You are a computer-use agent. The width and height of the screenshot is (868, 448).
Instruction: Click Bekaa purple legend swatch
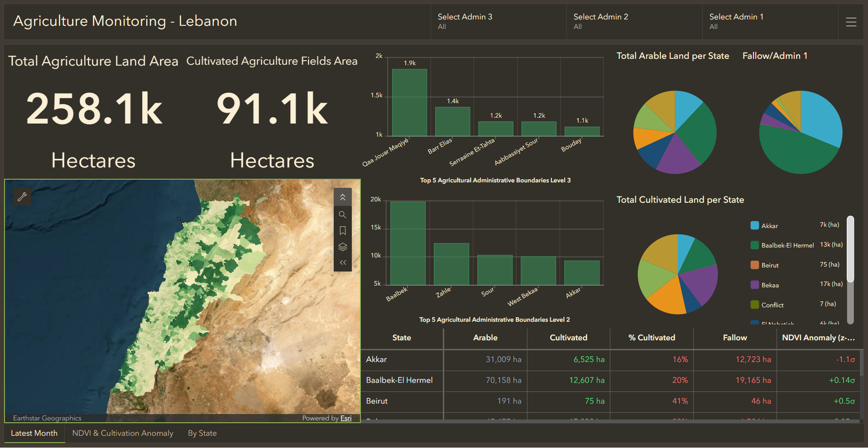coord(755,285)
